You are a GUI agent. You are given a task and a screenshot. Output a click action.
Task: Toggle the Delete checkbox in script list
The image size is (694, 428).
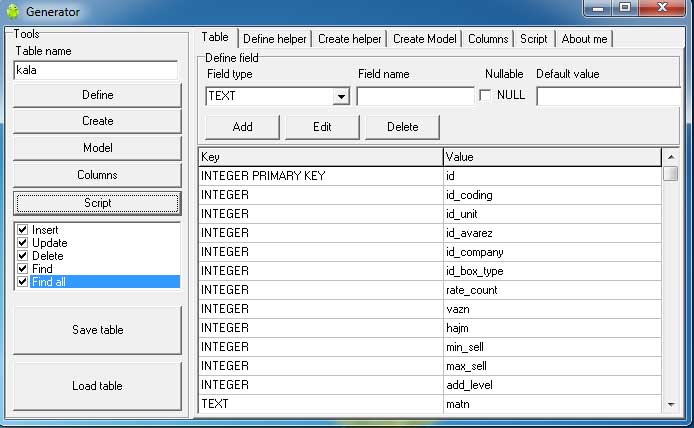pos(24,256)
